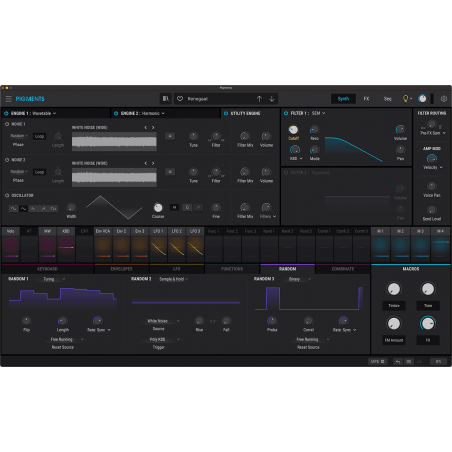
Task: Select next Noise 1 sample arrow
Action: tap(153, 127)
